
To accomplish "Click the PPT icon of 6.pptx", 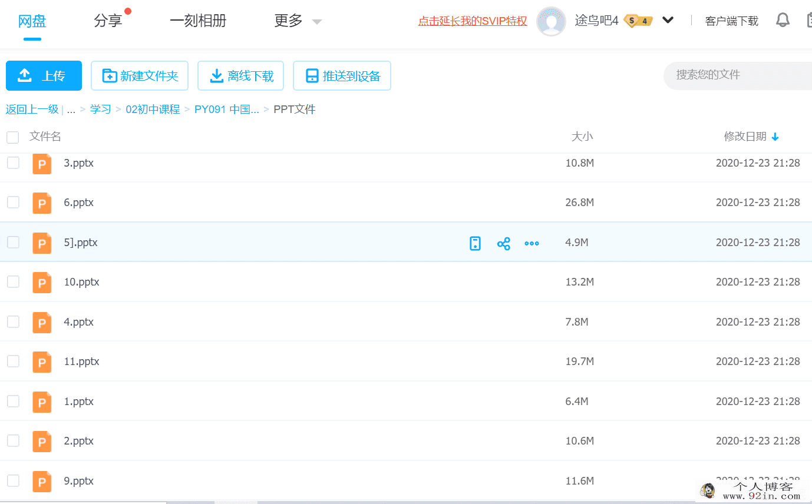I will [x=42, y=203].
